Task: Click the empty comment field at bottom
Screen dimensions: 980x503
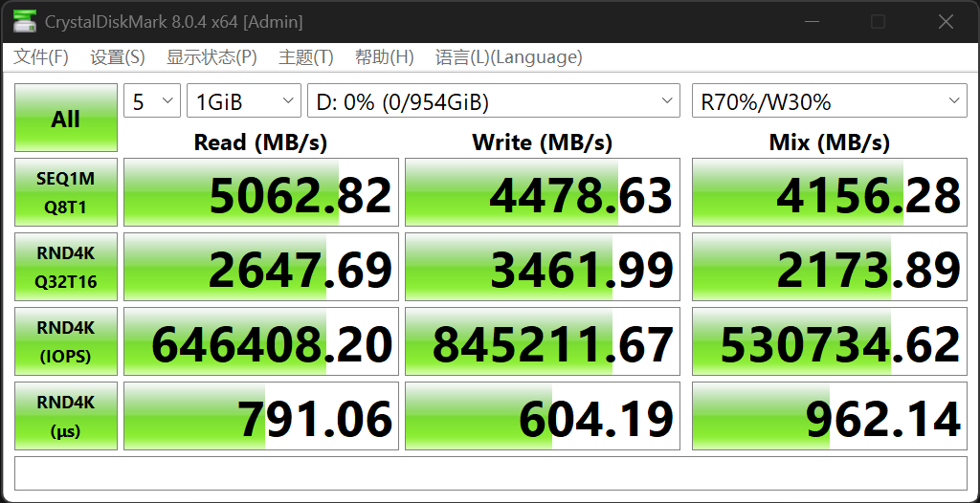Action: (x=491, y=473)
